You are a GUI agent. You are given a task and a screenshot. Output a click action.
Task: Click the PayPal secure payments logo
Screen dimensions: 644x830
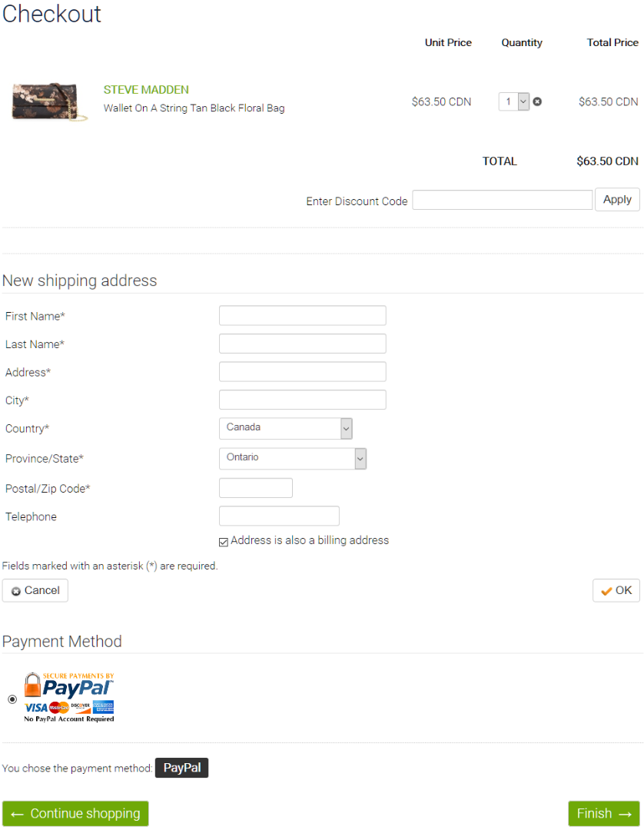coord(69,697)
